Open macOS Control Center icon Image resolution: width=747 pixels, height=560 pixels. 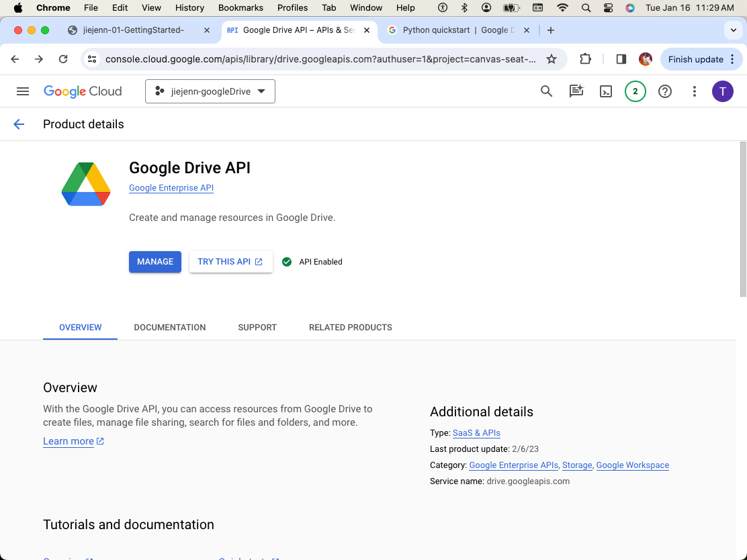[608, 7]
